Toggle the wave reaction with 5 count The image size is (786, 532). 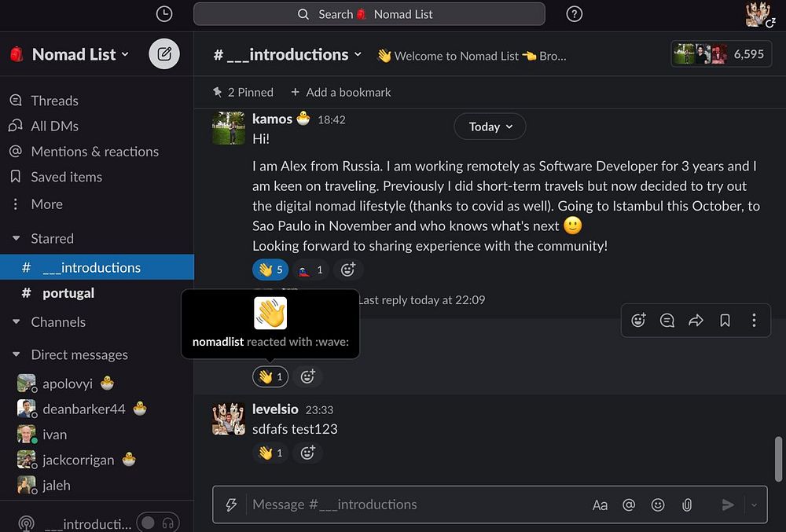(x=270, y=270)
